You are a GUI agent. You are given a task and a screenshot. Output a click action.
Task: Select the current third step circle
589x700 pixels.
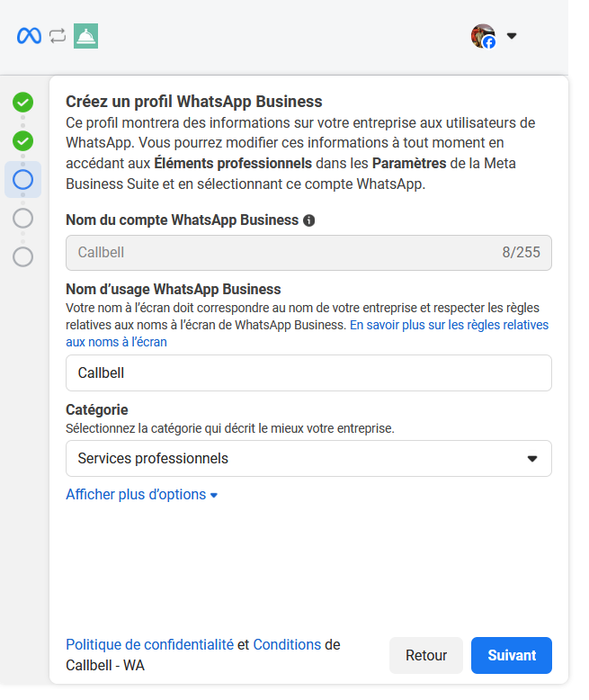tap(22, 179)
